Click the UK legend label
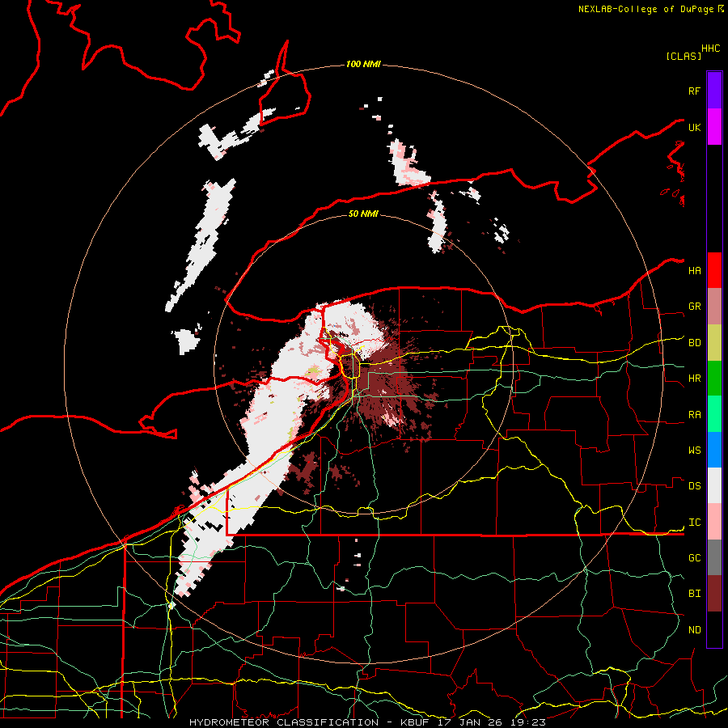Viewport: 728px width, 728px height. pyautogui.click(x=694, y=127)
